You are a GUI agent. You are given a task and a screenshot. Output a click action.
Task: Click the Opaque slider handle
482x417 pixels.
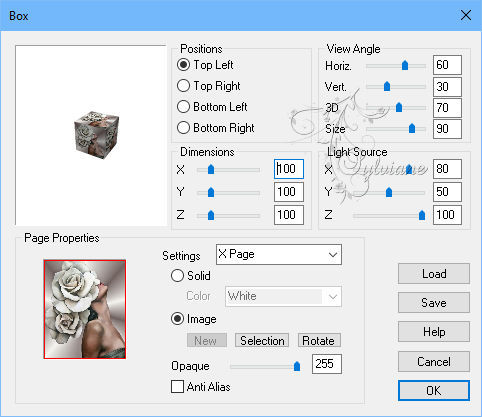coord(297,366)
